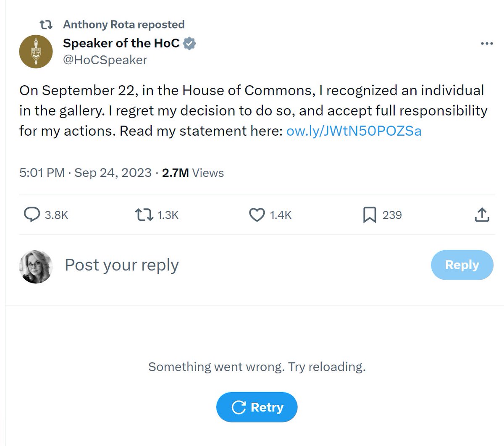Click the light blue Reply button
This screenshot has width=504, height=446.
point(462,265)
